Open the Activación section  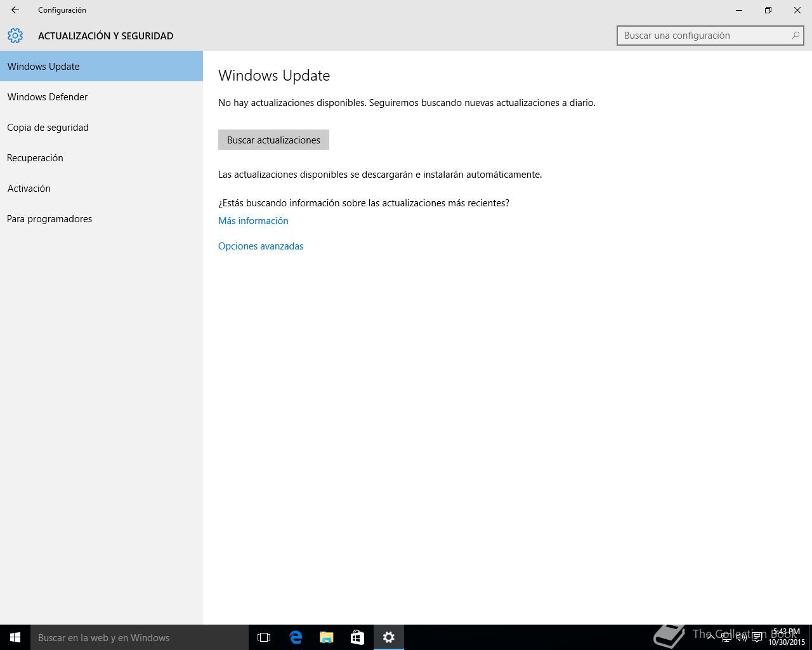click(x=101, y=188)
